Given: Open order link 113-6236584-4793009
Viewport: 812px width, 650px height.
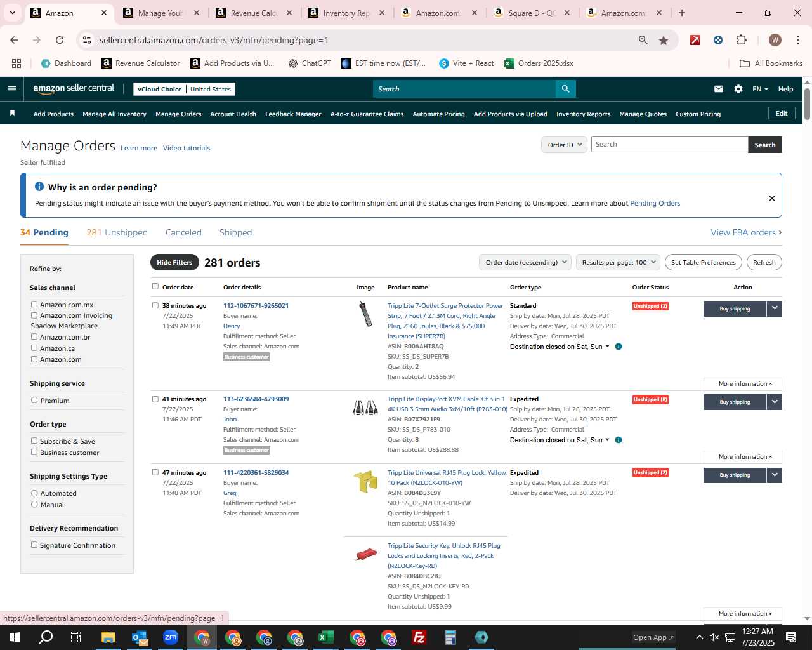Looking at the screenshot, I should pyautogui.click(x=256, y=399).
